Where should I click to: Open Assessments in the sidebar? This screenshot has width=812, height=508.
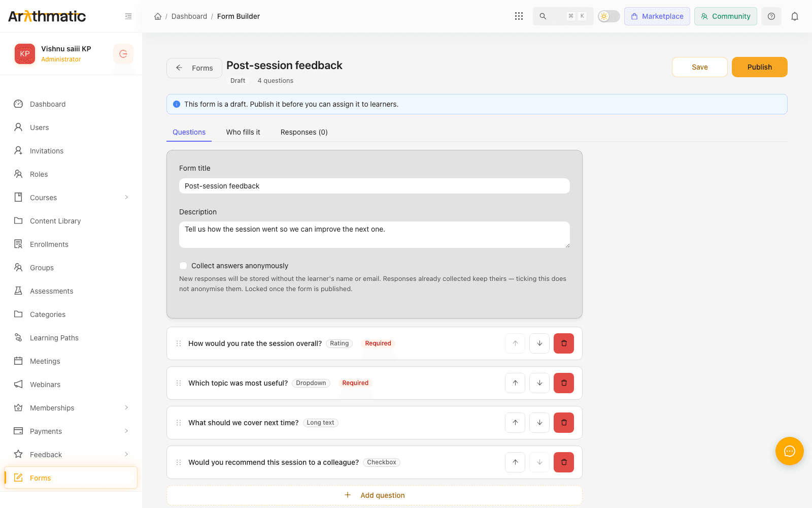pyautogui.click(x=71, y=291)
